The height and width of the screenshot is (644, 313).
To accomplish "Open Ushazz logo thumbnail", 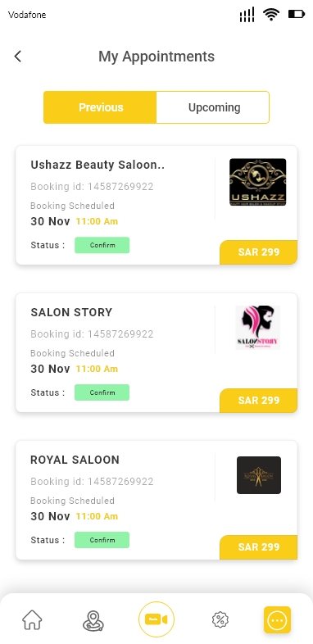I will (257, 182).
